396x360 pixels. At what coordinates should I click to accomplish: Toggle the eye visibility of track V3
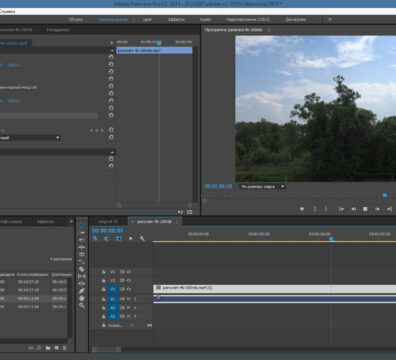129,272
